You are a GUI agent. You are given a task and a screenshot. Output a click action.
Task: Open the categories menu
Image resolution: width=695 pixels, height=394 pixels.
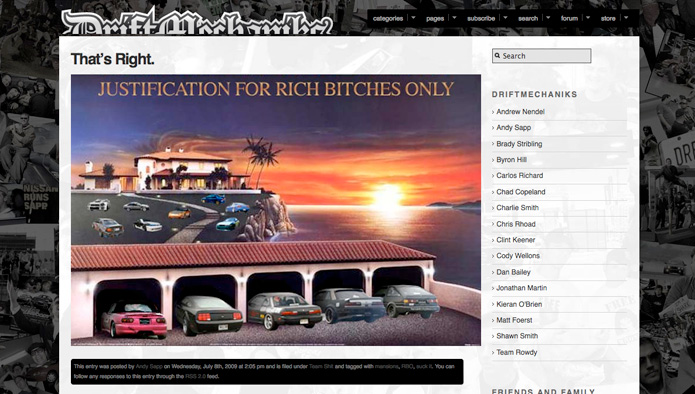(388, 19)
